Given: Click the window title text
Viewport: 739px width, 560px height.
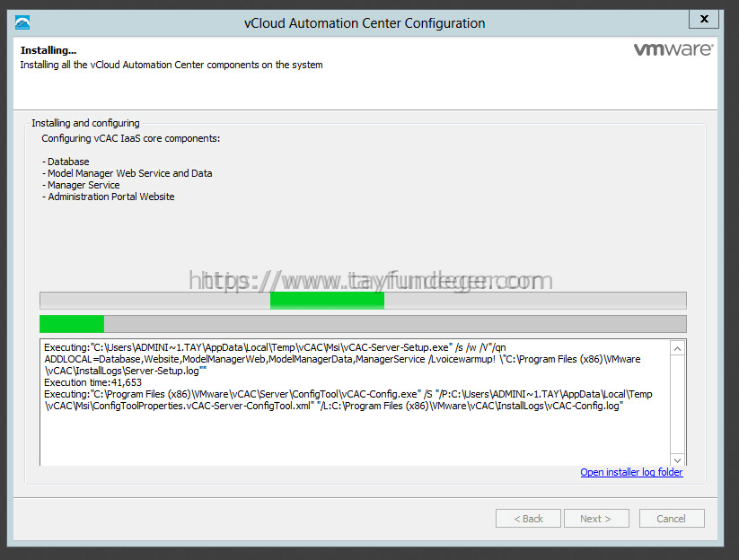Looking at the screenshot, I should [x=365, y=23].
